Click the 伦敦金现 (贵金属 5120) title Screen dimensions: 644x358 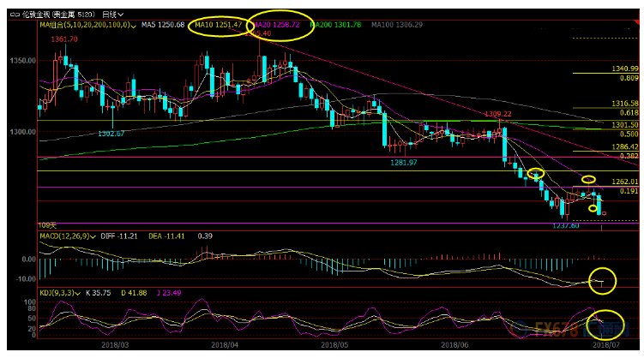58,15
